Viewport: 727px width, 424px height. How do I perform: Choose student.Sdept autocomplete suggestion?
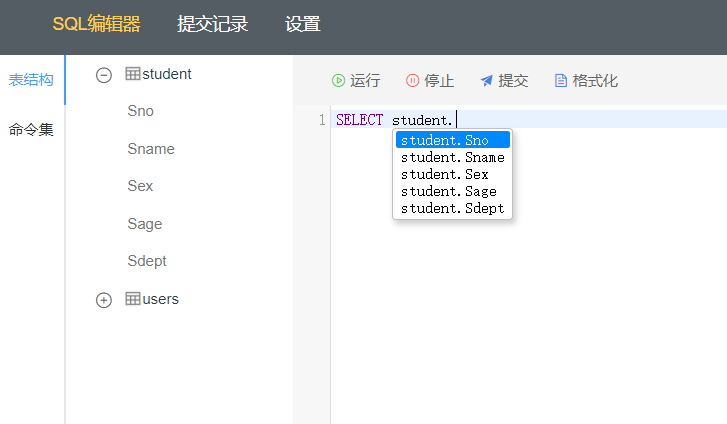coord(453,209)
